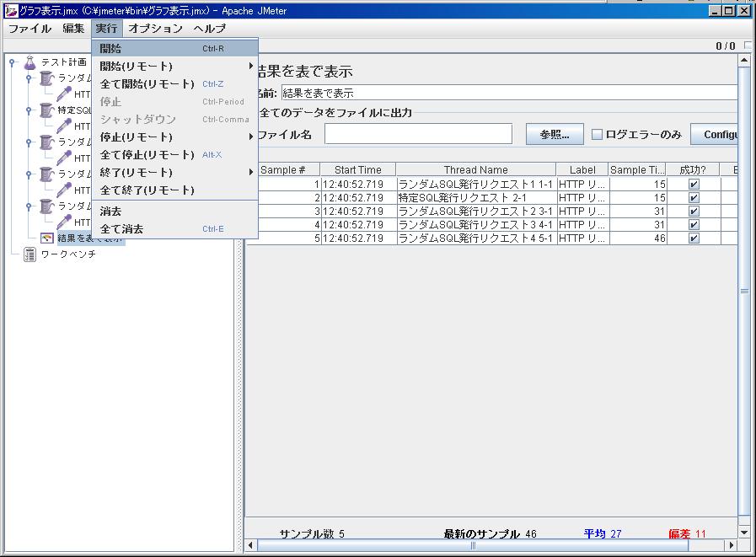
Task: Click the vertical scrollbar thumb
Action: [744, 292]
